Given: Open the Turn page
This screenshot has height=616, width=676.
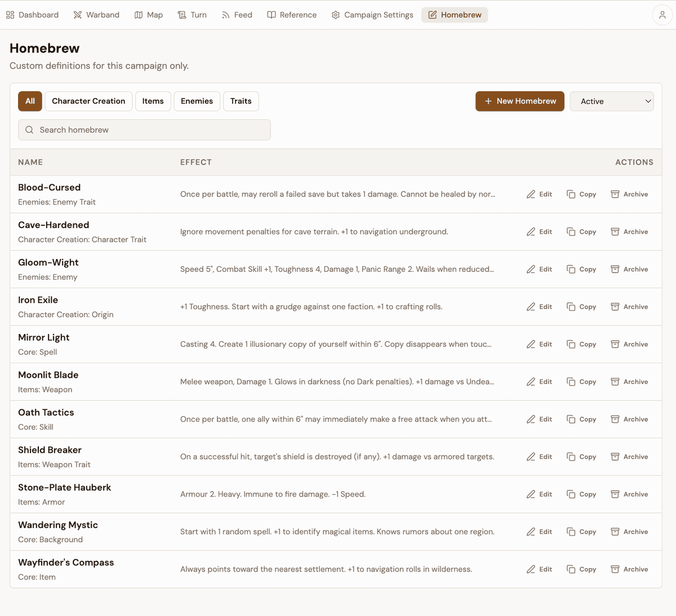Looking at the screenshot, I should (192, 15).
